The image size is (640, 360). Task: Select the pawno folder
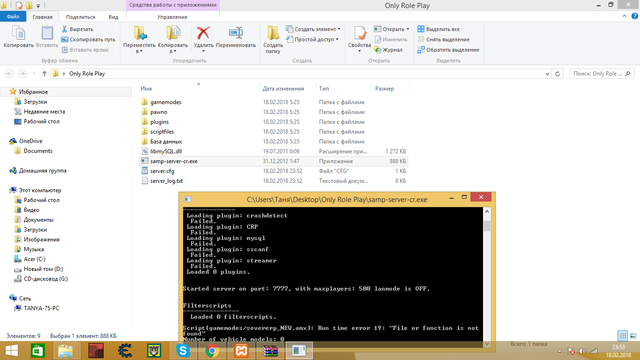click(x=158, y=112)
